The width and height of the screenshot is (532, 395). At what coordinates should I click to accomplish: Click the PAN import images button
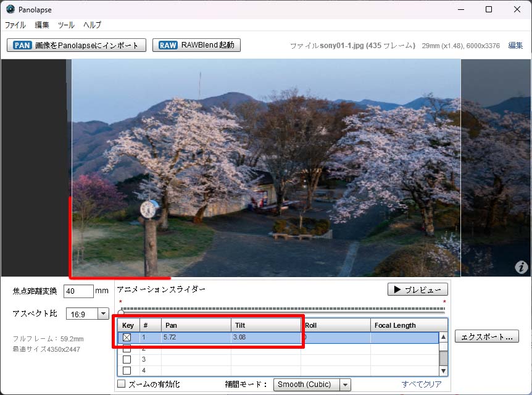(77, 45)
